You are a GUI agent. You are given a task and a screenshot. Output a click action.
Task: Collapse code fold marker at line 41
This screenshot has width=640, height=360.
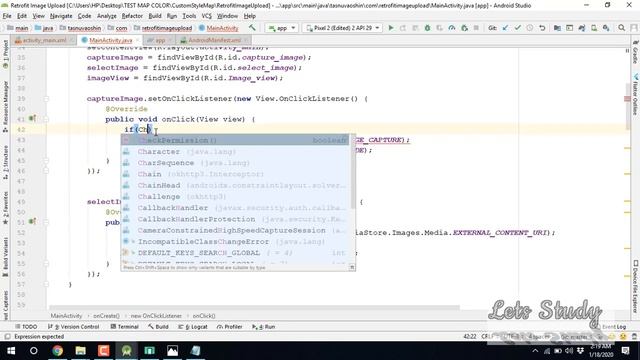[x=46, y=119]
